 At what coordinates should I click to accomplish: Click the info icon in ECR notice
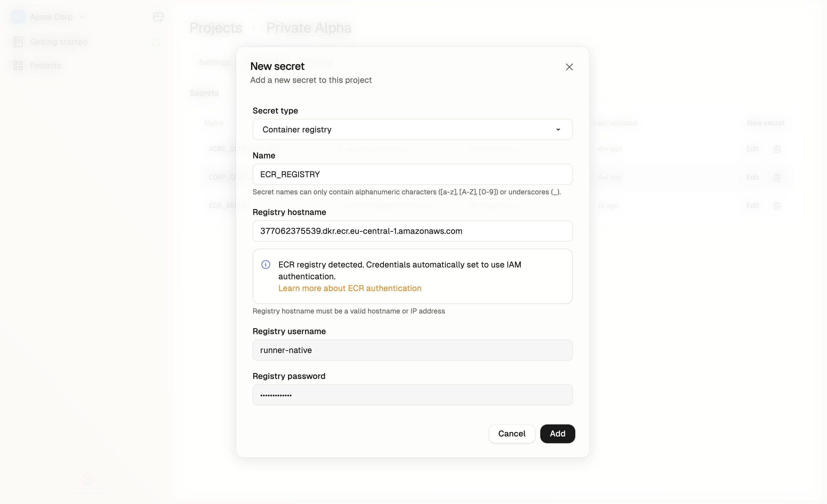[266, 265]
